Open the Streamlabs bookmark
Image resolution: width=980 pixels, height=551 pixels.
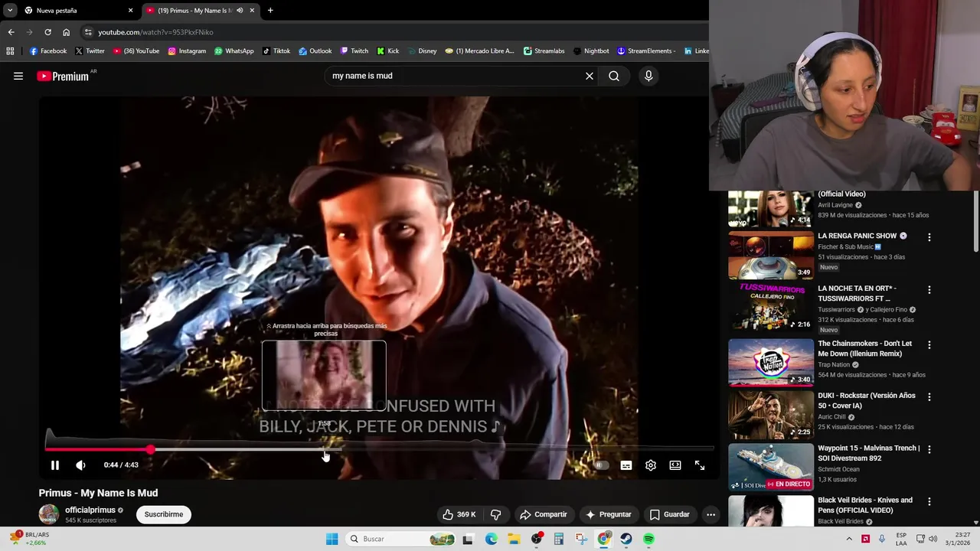[544, 51]
